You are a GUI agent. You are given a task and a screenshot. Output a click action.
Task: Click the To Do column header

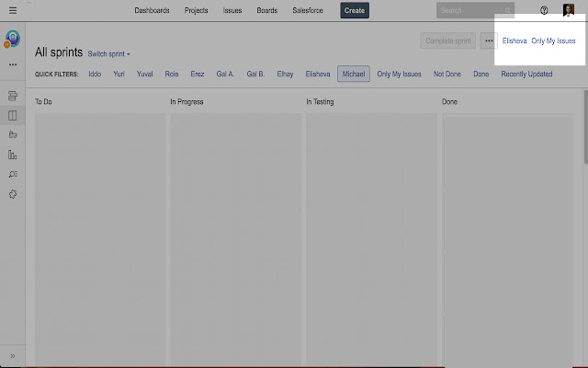click(x=43, y=102)
